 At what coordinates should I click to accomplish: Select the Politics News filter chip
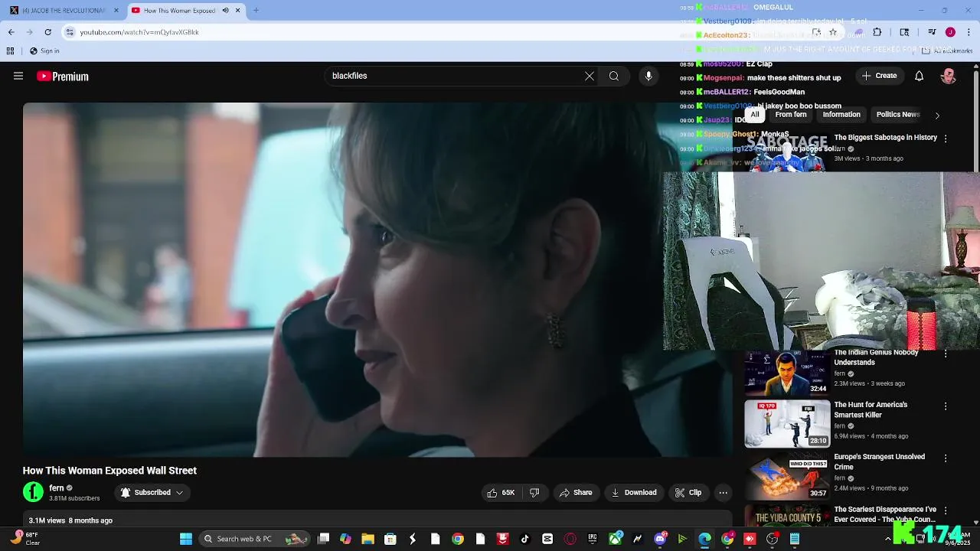pyautogui.click(x=898, y=115)
